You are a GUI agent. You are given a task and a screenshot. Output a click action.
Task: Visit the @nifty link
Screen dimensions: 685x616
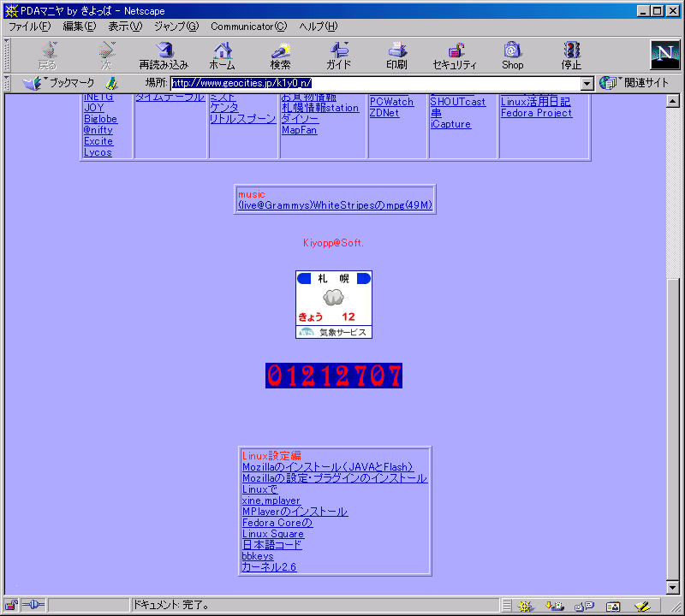[x=98, y=130]
